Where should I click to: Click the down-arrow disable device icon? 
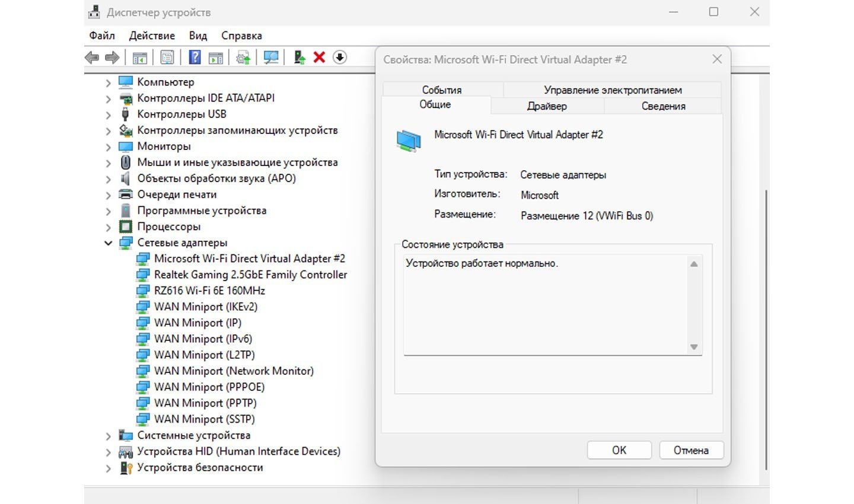(x=339, y=58)
